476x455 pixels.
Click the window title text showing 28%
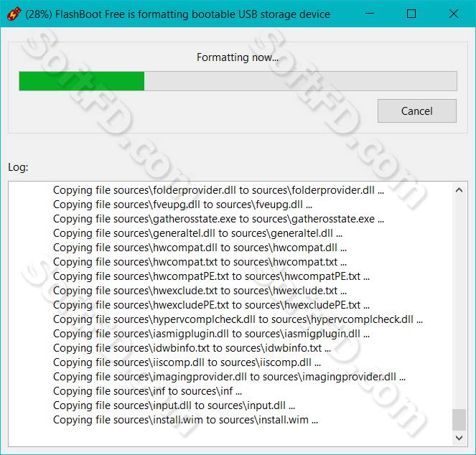(x=177, y=14)
